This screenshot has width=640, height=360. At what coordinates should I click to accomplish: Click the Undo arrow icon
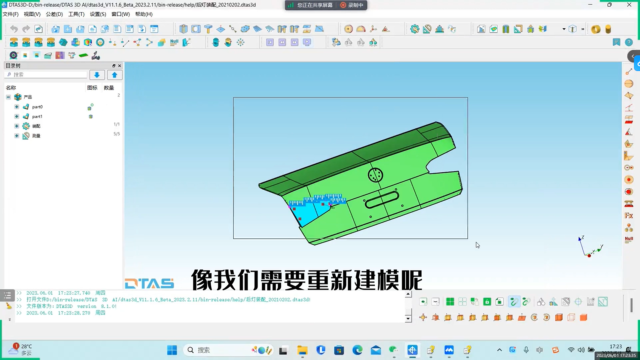[x=14, y=29]
